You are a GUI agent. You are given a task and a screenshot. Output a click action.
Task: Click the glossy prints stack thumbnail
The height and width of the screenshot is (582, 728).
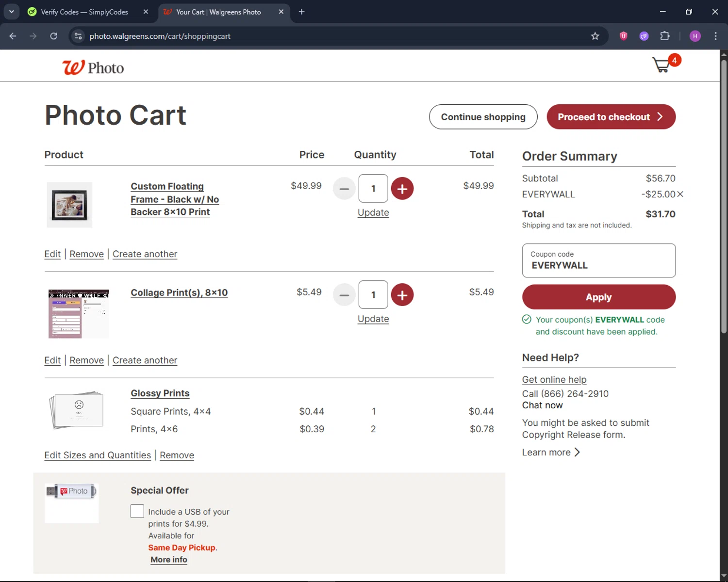76,409
